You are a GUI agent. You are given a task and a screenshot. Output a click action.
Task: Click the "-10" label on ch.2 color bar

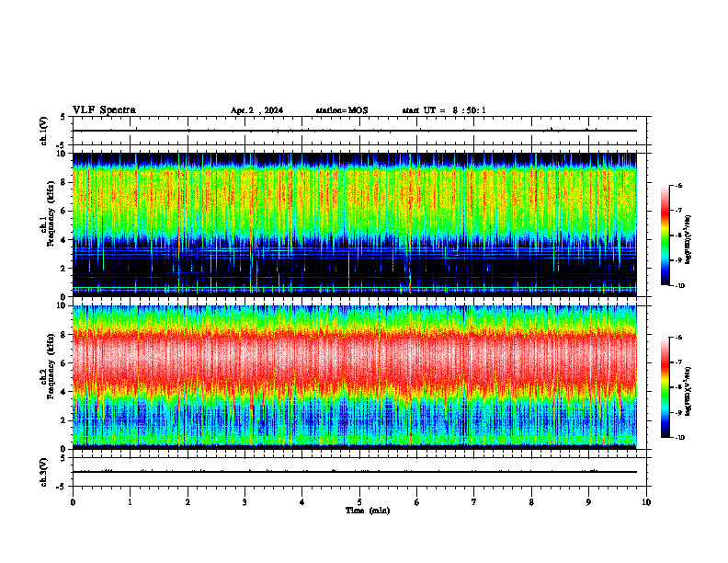click(x=679, y=438)
